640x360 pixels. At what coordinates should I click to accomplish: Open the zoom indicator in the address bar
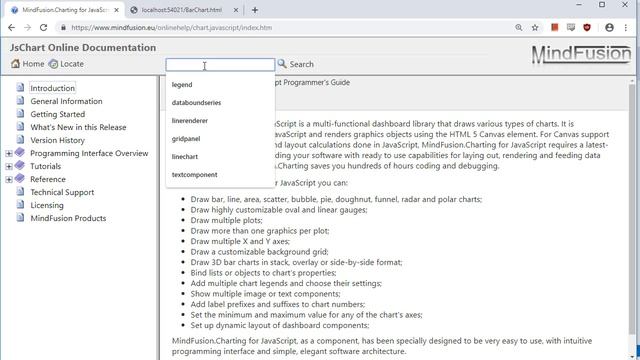pos(519,27)
